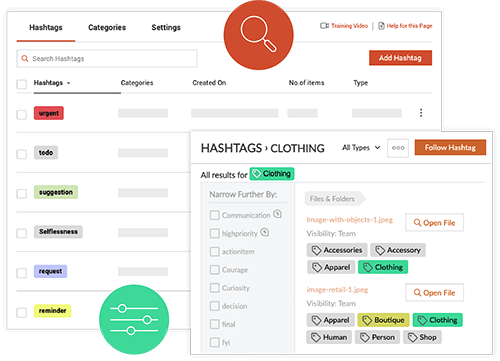Image resolution: width=500 pixels, height=361 pixels.
Task: Check the box for Selflessness hashtag row
Action: [x=22, y=233]
